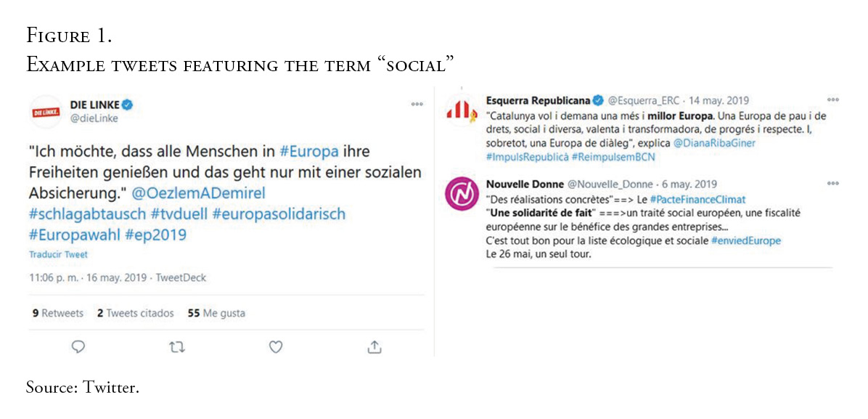868x419 pixels.
Task: Click the share icon under the tweet
Action: pos(374,347)
